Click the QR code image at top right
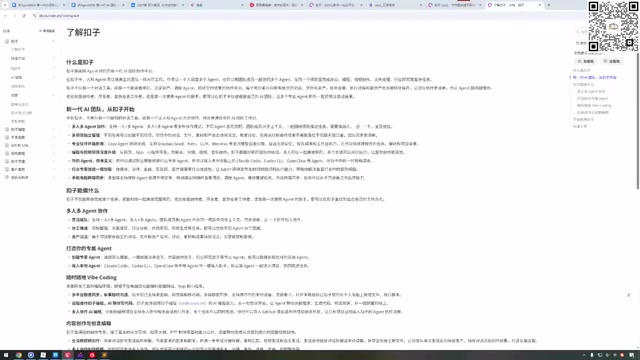This screenshot has height=360, width=640. coord(613,26)
